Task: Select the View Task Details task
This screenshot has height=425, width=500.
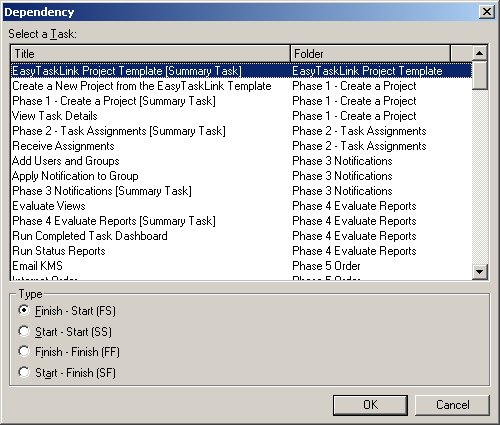Action: [x=242, y=116]
